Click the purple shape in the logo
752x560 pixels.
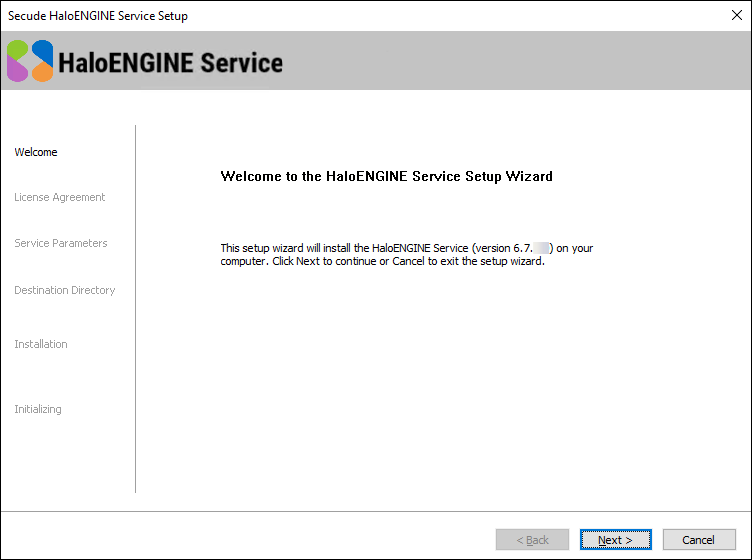18,70
